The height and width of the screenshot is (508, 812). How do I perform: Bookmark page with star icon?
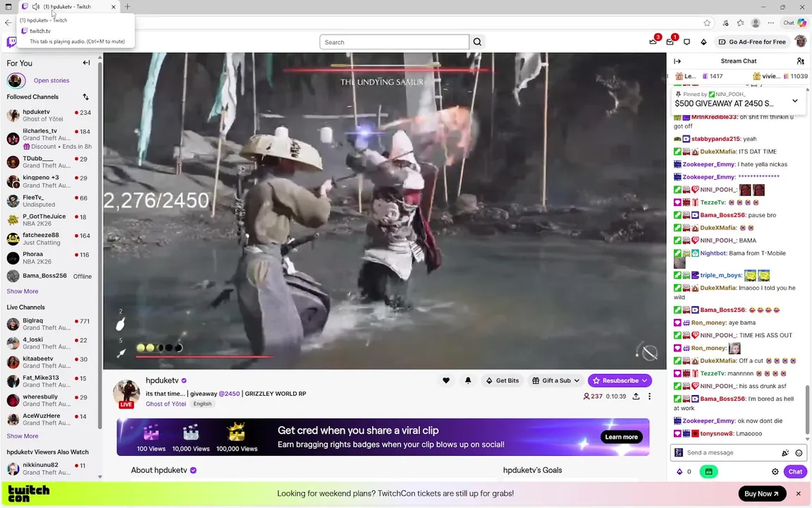point(707,23)
